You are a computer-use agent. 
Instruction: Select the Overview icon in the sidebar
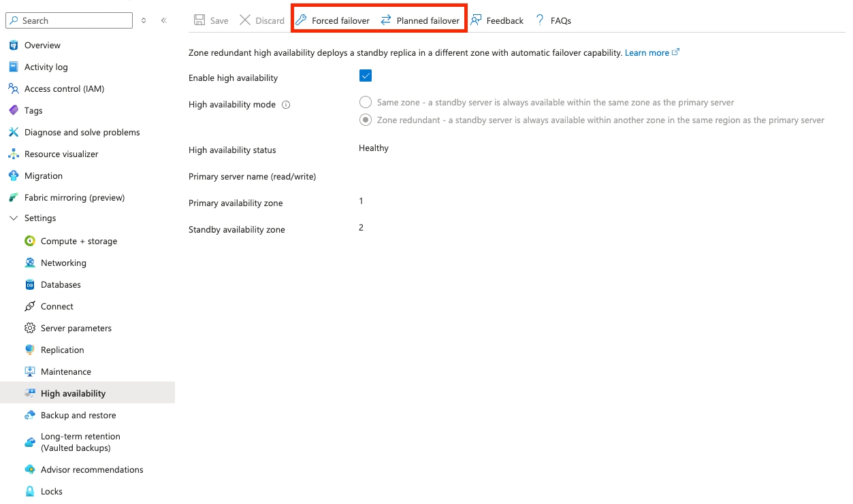pyautogui.click(x=14, y=45)
